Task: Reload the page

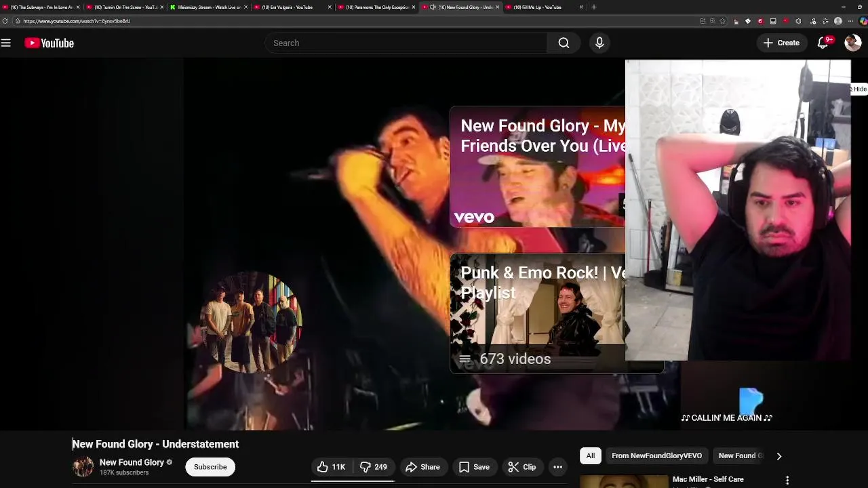Action: click(5, 21)
